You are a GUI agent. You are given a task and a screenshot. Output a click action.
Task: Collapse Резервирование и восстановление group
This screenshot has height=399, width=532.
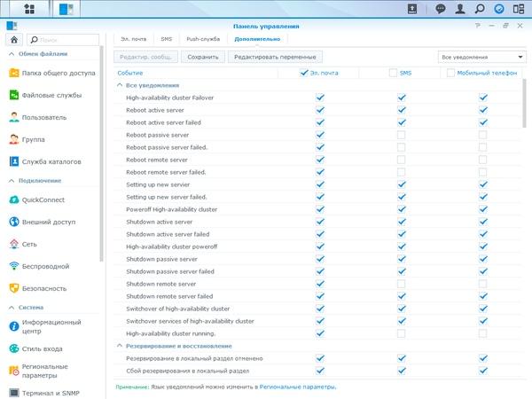pyautogui.click(x=120, y=346)
